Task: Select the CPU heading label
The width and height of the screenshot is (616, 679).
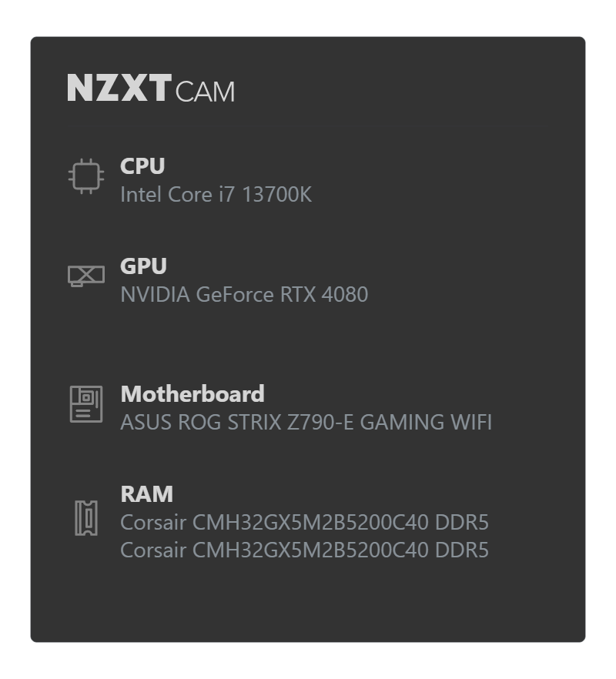Action: 142,166
